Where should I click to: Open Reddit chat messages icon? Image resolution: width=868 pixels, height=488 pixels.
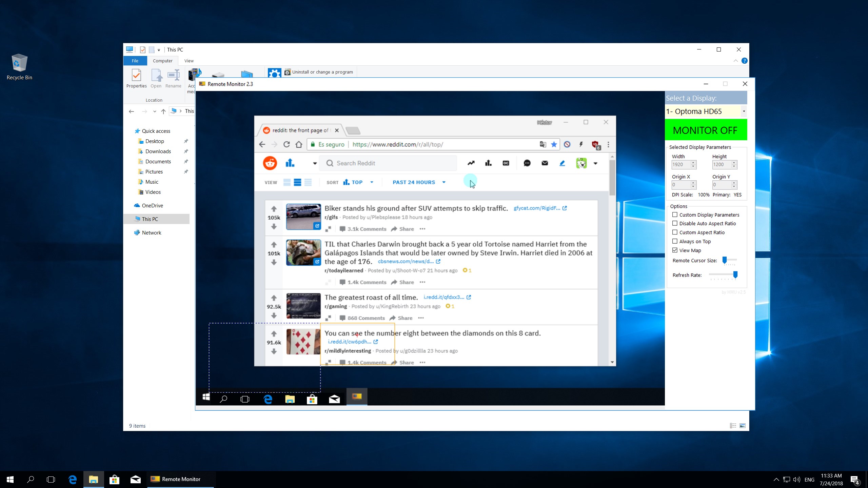coord(527,163)
